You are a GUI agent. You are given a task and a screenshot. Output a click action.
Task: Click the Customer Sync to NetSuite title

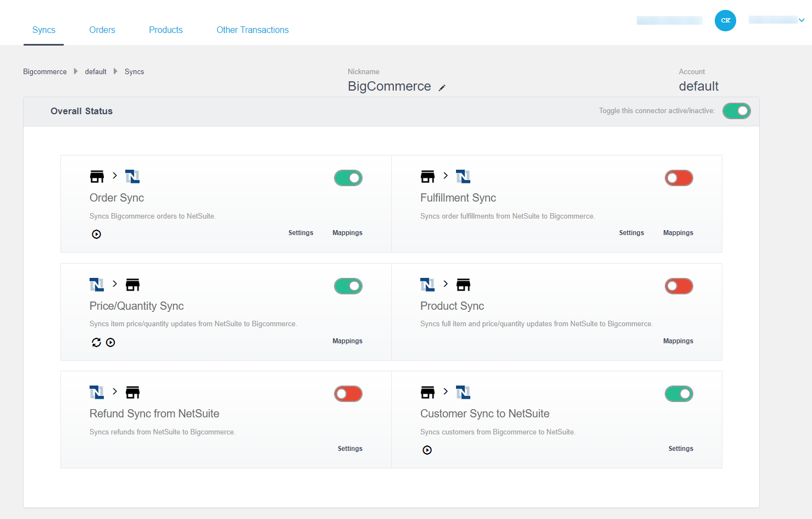click(485, 414)
